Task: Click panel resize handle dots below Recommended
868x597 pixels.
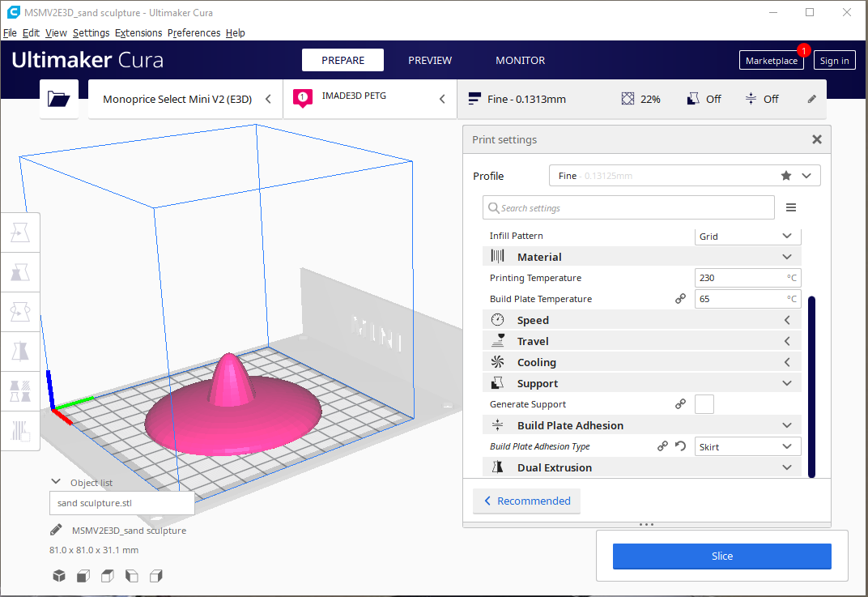Action: tap(646, 524)
